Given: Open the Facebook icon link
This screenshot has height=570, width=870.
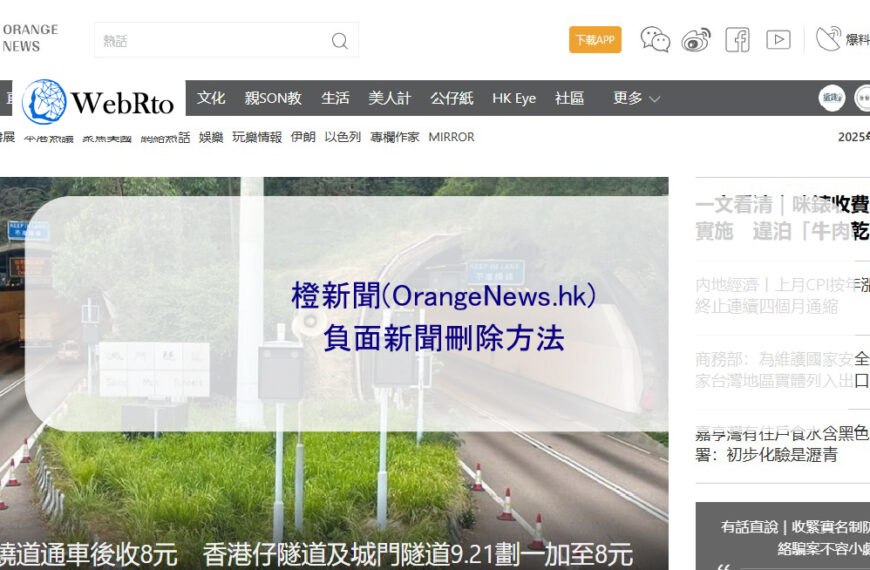Looking at the screenshot, I should pos(737,40).
